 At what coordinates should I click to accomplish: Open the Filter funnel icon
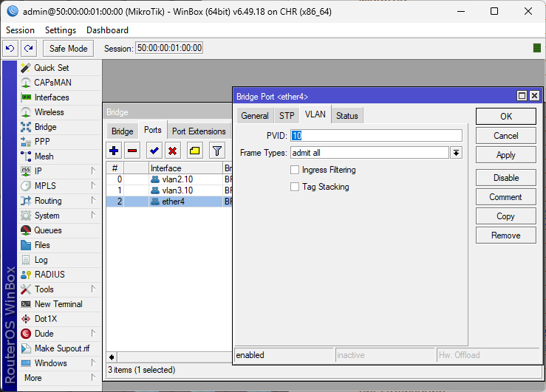pos(216,151)
